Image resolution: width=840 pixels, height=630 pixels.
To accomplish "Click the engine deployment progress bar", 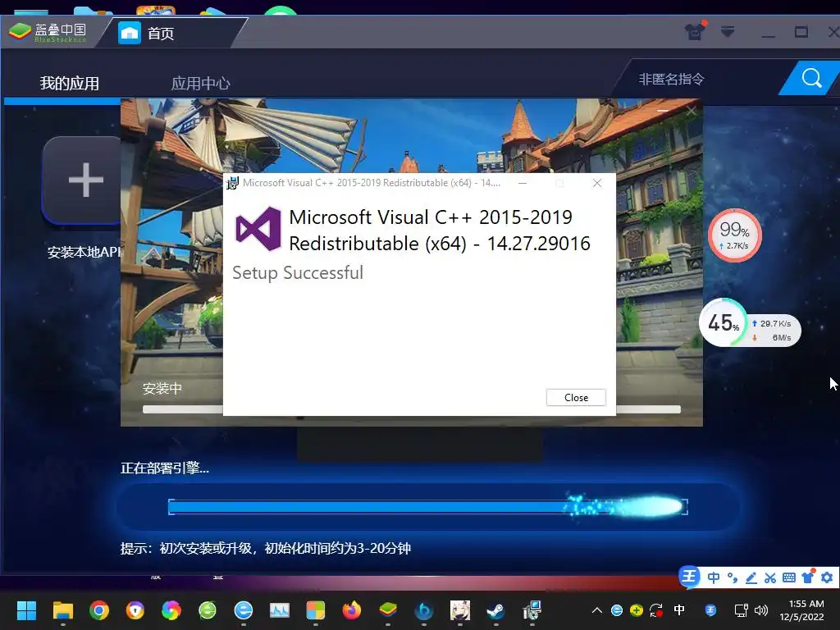I will coord(427,507).
